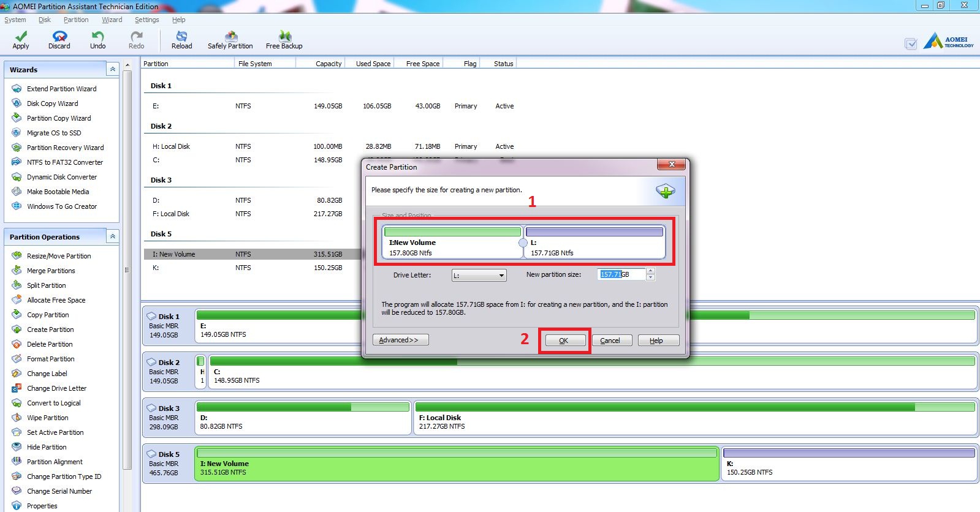This screenshot has height=512, width=980.
Task: Select the K: partition row in list
Action: pos(252,268)
